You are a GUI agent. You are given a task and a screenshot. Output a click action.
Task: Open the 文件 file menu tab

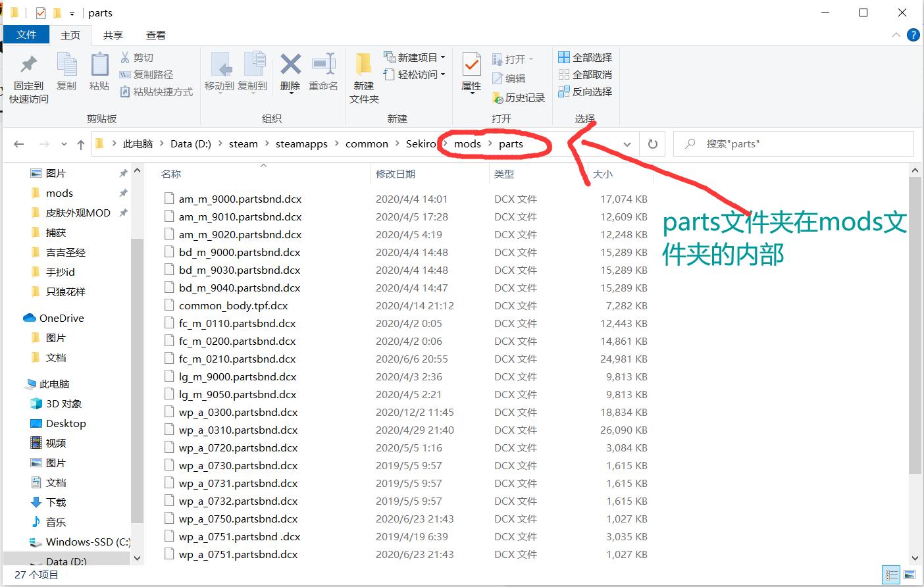[26, 35]
